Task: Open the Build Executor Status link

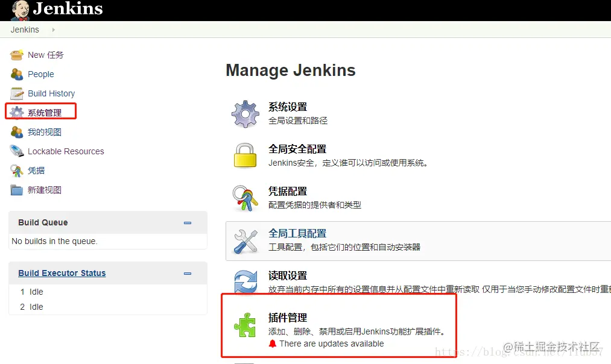Action: [x=62, y=273]
